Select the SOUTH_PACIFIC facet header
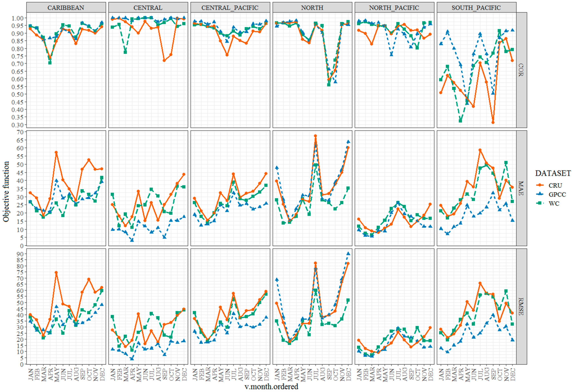Image resolution: width=573 pixels, height=392 pixels. (476, 8)
